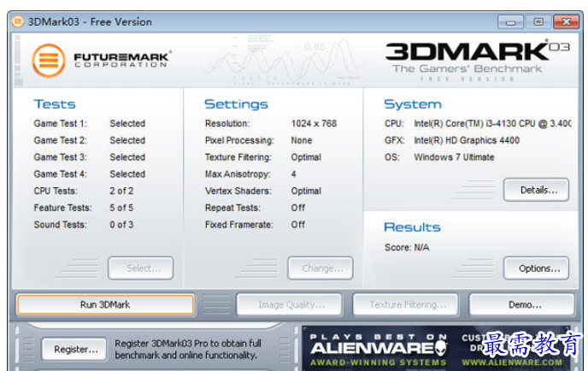
Task: Start benchmark with Run 3DMark
Action: [105, 304]
